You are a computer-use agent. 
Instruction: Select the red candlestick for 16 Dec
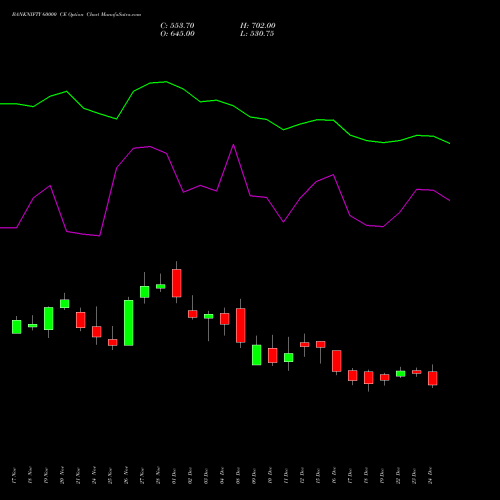point(337,361)
